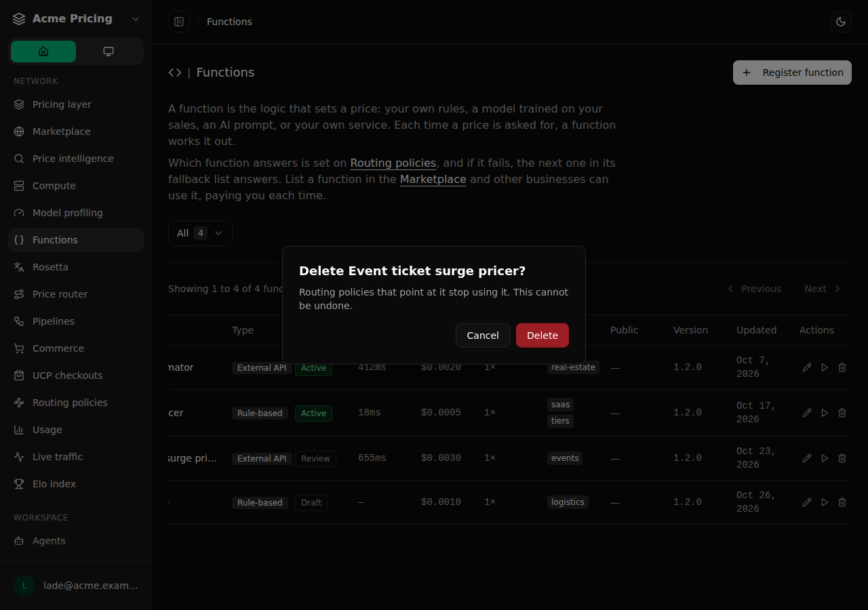Edit the saas tiers function row
868x610 pixels.
807,413
